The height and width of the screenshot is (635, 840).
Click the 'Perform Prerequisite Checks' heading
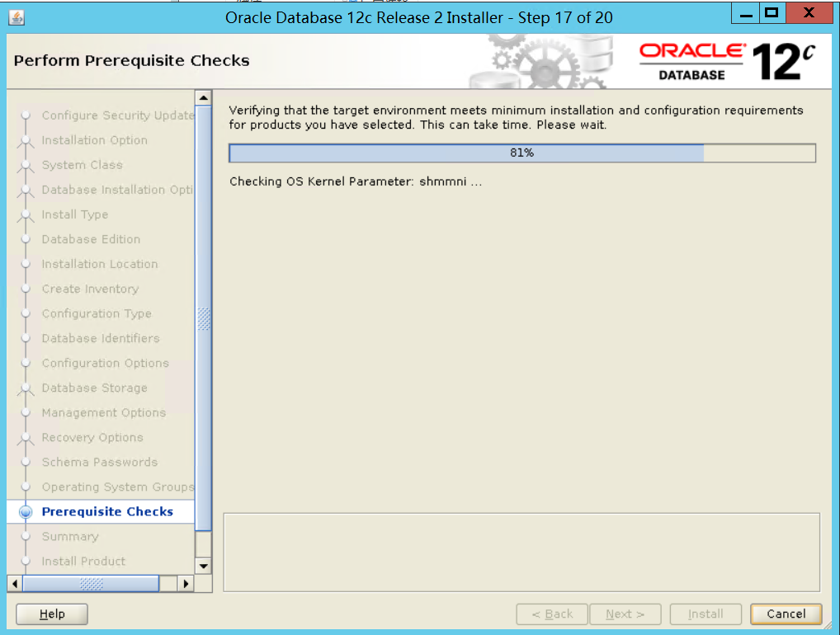pyautogui.click(x=132, y=60)
